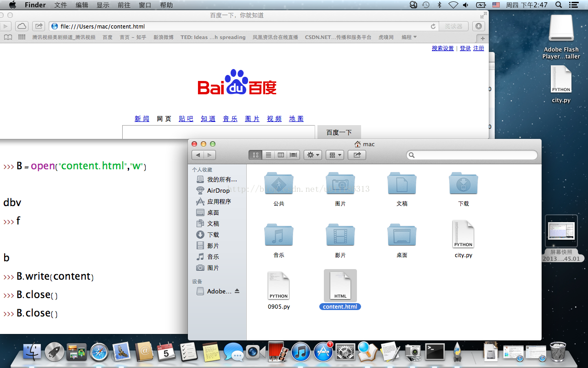This screenshot has width=588, height=368.
Task: Open the 显示 menu in the menu bar
Action: [103, 5]
